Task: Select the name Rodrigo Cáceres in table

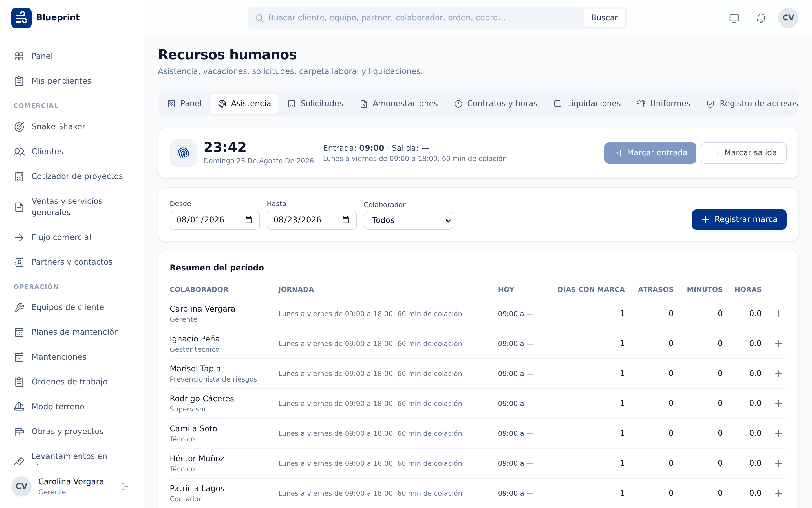Action: 202,399
